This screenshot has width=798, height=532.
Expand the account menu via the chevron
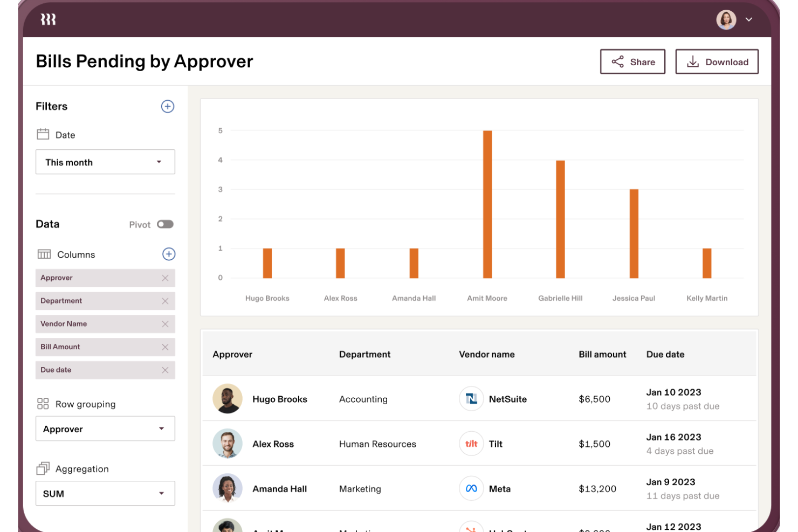tap(749, 19)
